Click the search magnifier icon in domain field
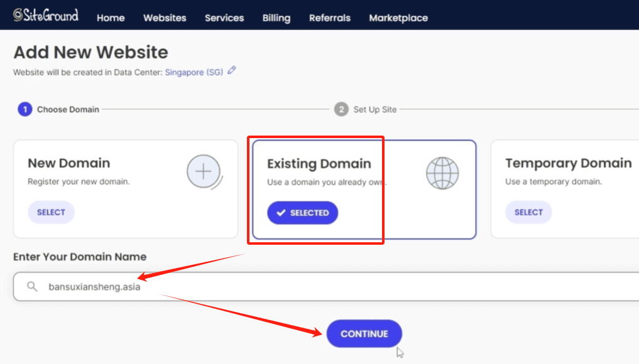 pos(32,287)
